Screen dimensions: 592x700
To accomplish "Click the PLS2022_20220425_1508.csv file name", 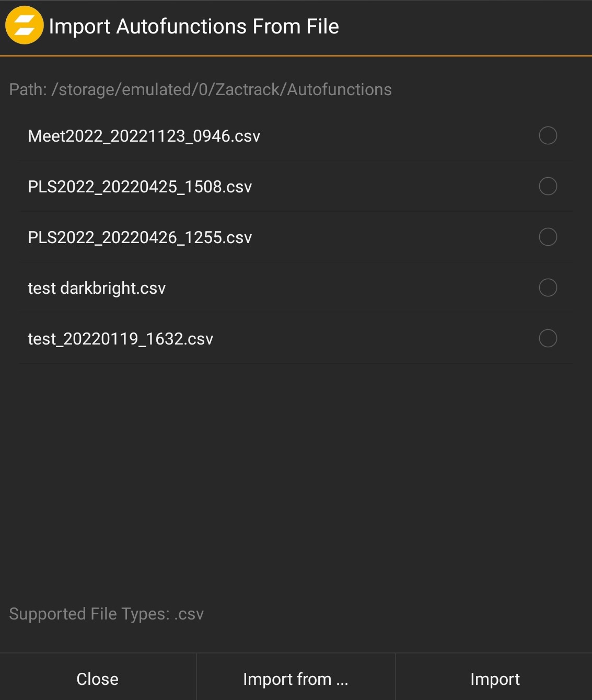I will [140, 187].
